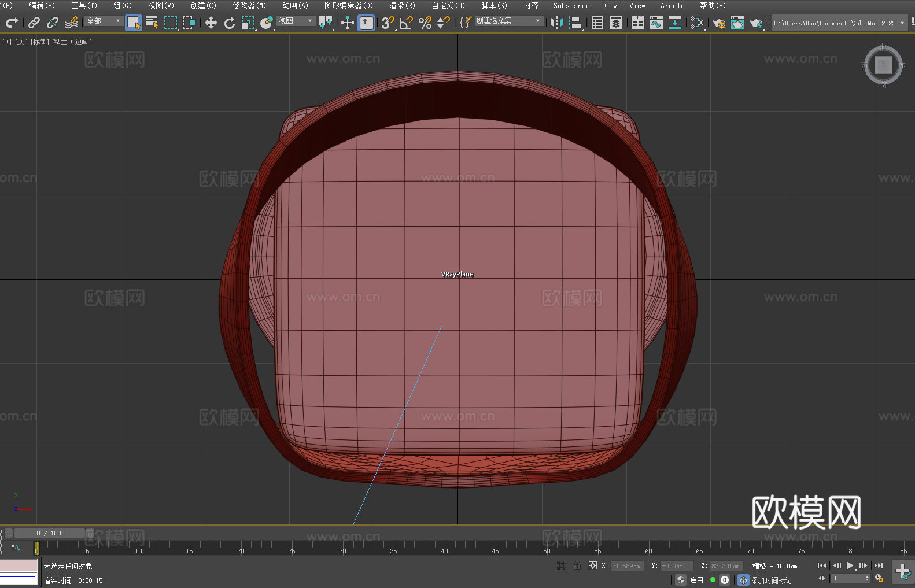
Task: Open the 编辑(E) menu
Action: pyautogui.click(x=42, y=5)
